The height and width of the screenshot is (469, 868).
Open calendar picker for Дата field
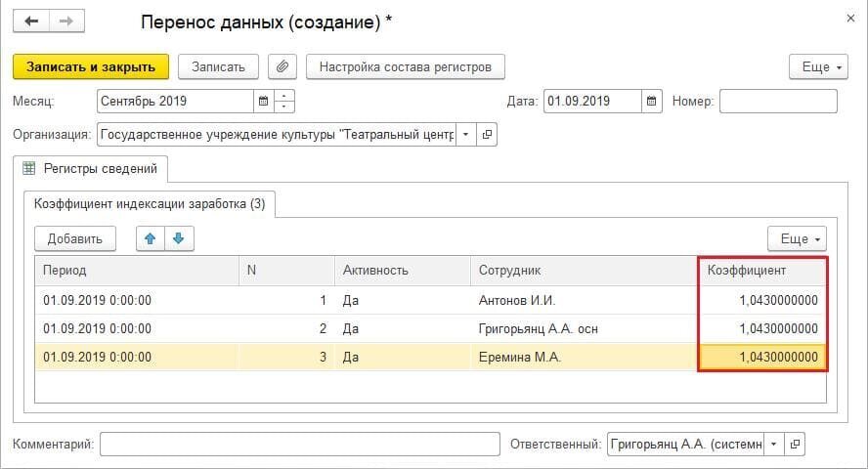[652, 101]
